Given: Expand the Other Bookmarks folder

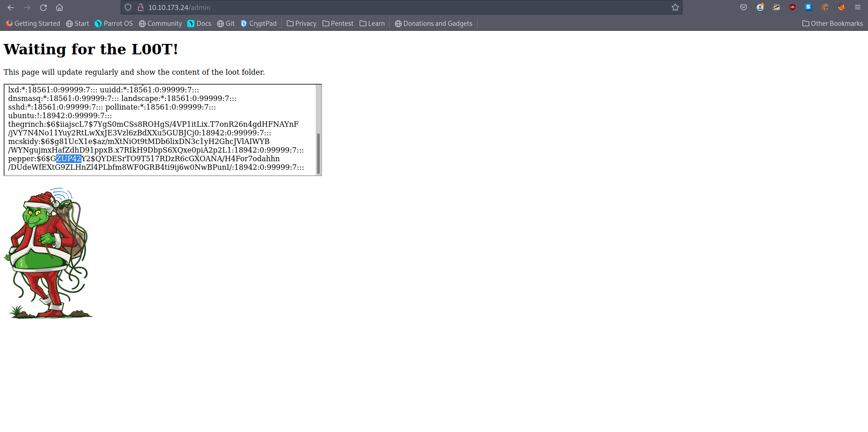Looking at the screenshot, I should pyautogui.click(x=832, y=24).
